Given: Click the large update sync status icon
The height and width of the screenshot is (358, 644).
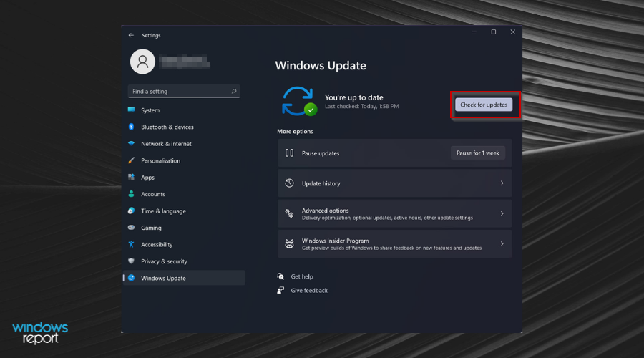Looking at the screenshot, I should (x=299, y=101).
